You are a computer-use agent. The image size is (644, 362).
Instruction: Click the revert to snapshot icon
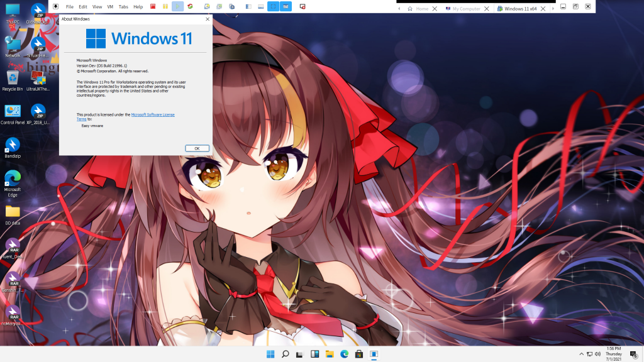(219, 6)
